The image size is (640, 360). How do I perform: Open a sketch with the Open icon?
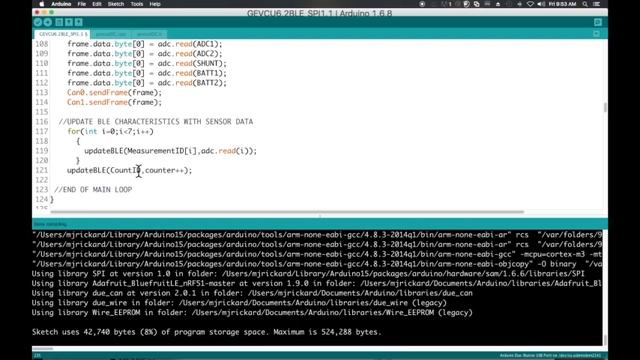click(69, 22)
